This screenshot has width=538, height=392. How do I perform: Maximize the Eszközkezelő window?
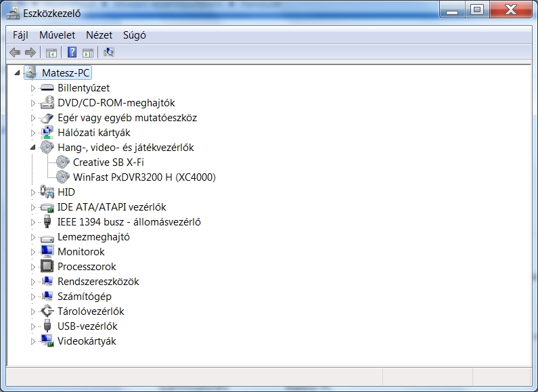coord(477,9)
